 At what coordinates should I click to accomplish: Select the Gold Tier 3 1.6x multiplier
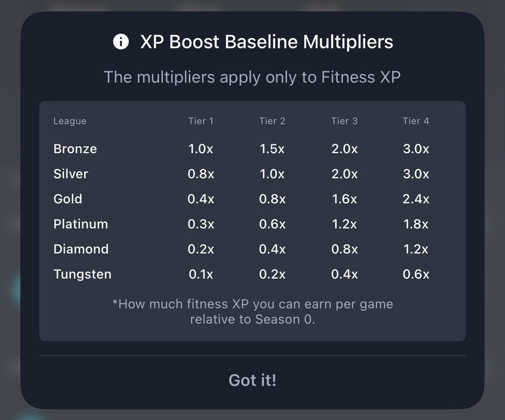(x=344, y=199)
